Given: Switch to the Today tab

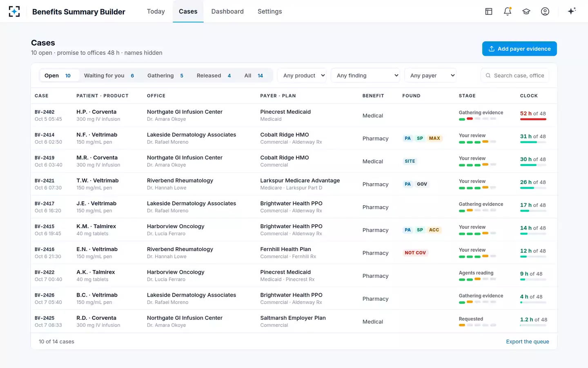Looking at the screenshot, I should click(156, 11).
